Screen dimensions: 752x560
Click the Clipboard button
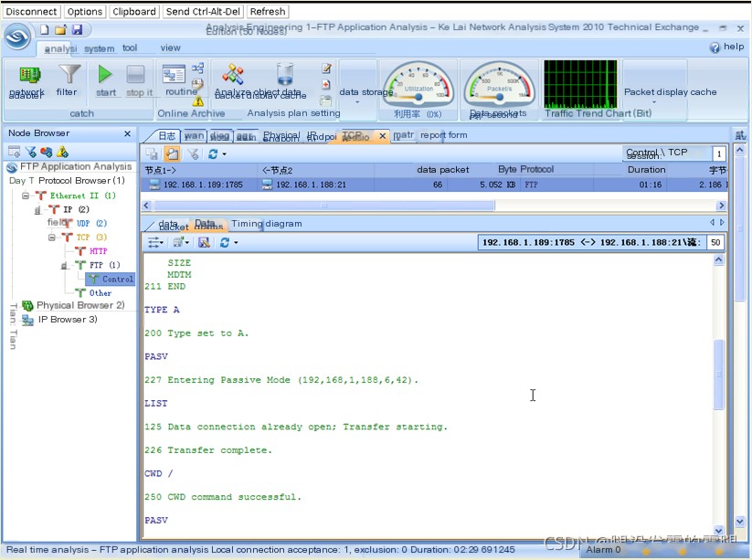[x=133, y=12]
